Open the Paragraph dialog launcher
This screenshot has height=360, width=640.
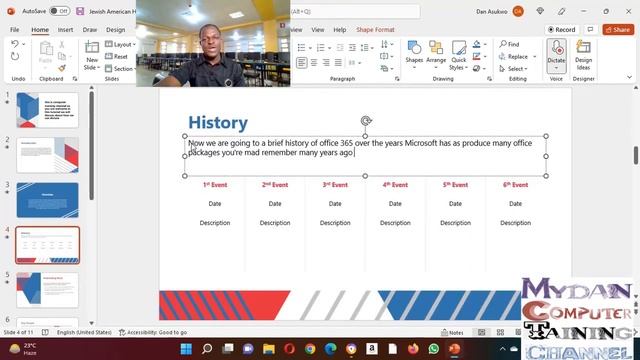tap(397, 79)
